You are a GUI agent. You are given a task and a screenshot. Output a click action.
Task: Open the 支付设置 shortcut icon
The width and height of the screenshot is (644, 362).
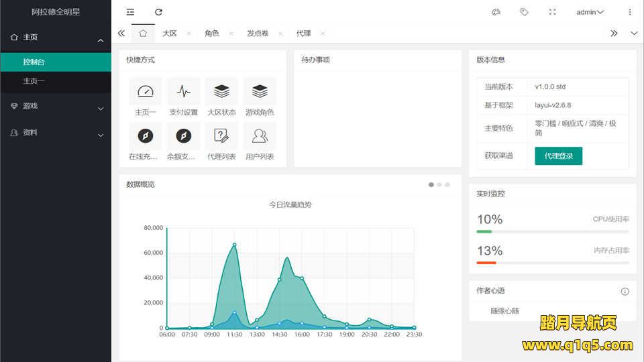click(x=183, y=92)
